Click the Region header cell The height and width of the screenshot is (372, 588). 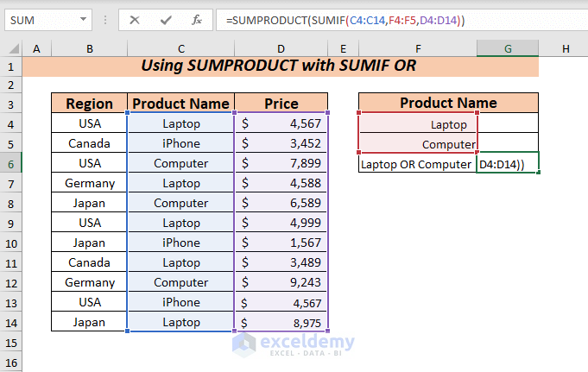(89, 104)
